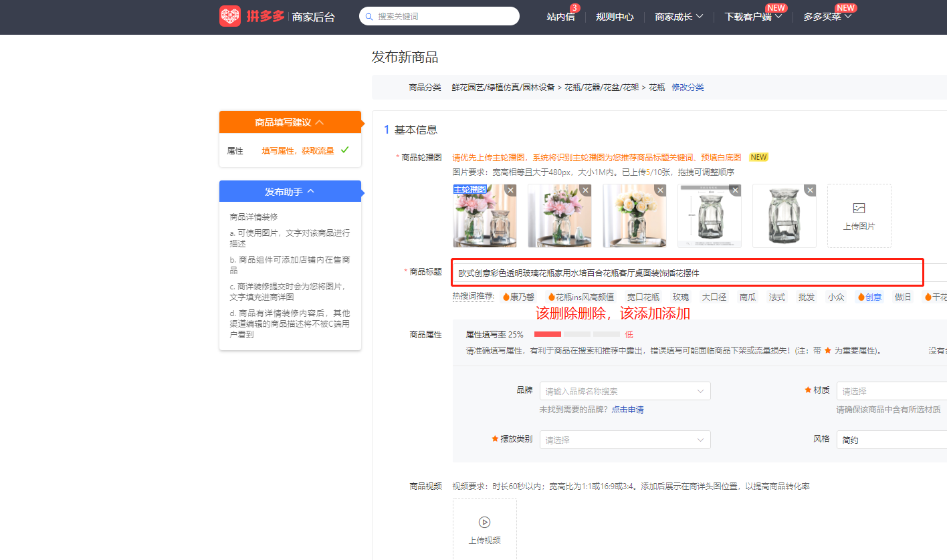Remove the cream roses image

point(661,190)
